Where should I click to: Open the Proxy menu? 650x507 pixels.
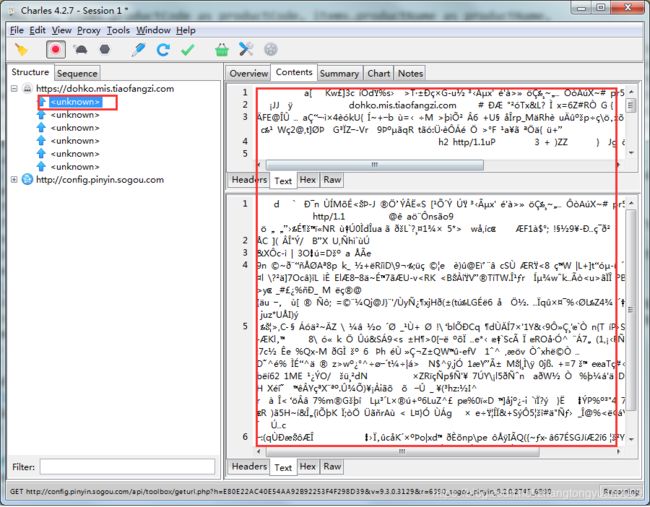click(89, 30)
